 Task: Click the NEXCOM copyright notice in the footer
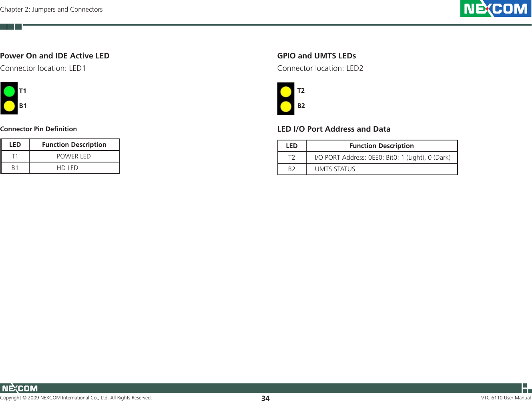coord(76,398)
